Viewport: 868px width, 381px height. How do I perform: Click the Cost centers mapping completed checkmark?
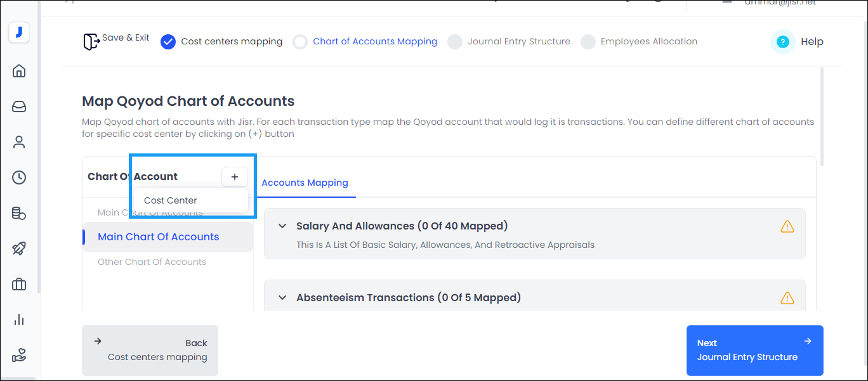168,41
